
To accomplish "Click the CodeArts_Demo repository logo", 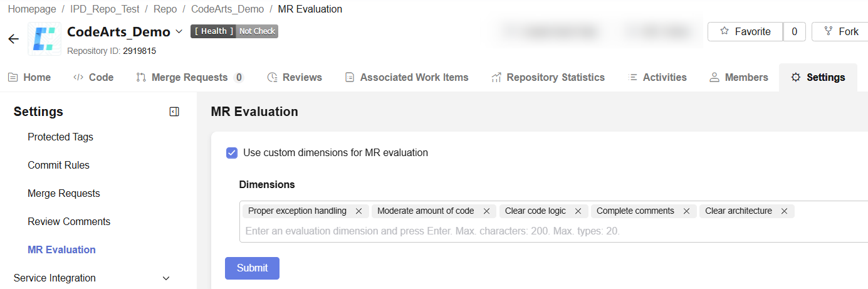I will (44, 39).
